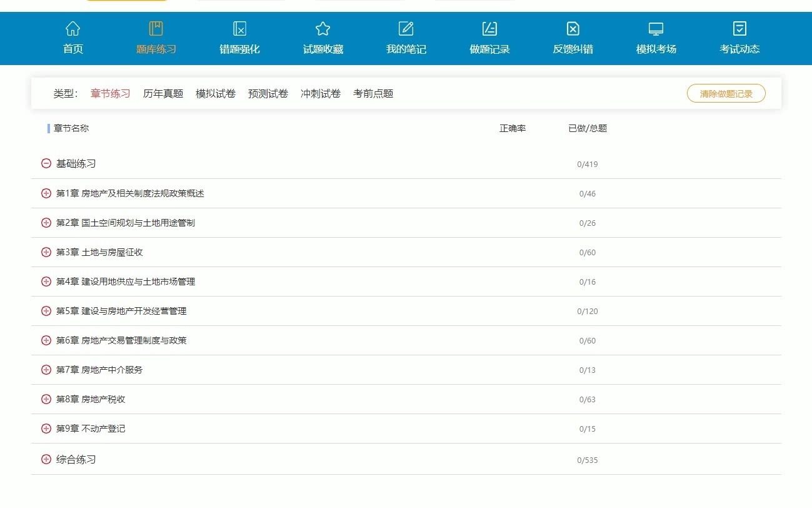The image size is (812, 508).
Task: Expand 第5章 建设与房地产开发经营管理
Action: 46,311
